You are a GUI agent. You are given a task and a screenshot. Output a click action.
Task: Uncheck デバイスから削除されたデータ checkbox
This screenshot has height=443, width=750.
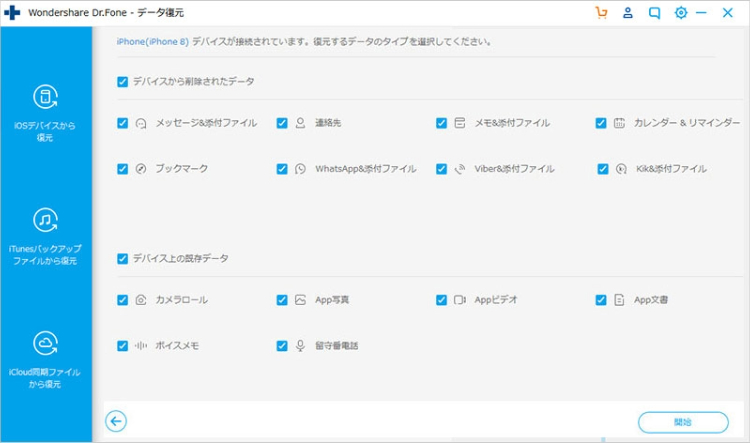pyautogui.click(x=122, y=81)
